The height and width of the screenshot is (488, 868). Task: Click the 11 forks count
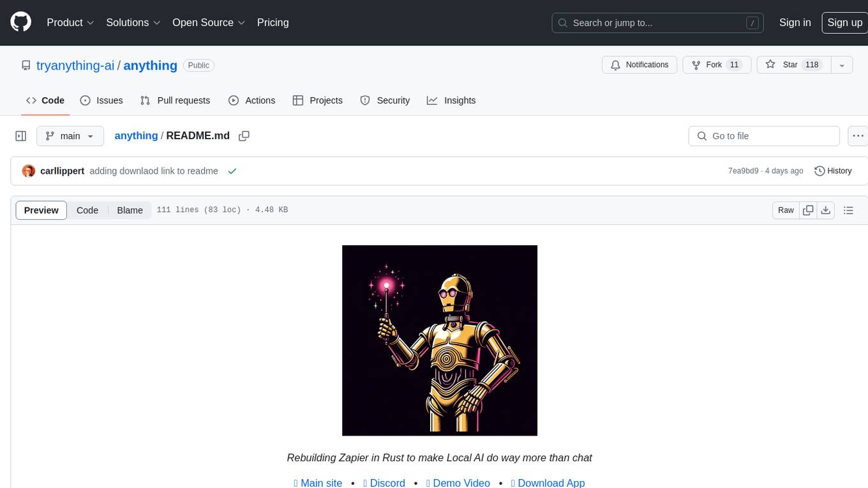point(734,65)
